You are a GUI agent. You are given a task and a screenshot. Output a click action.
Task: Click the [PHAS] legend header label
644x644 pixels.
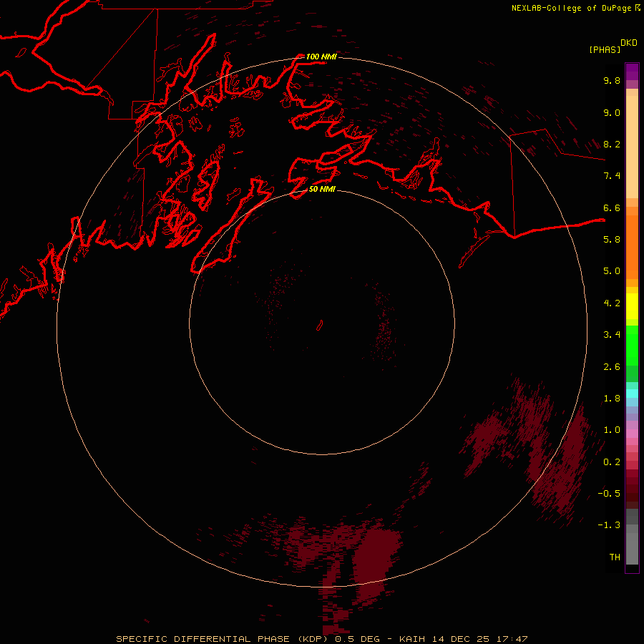(605, 49)
